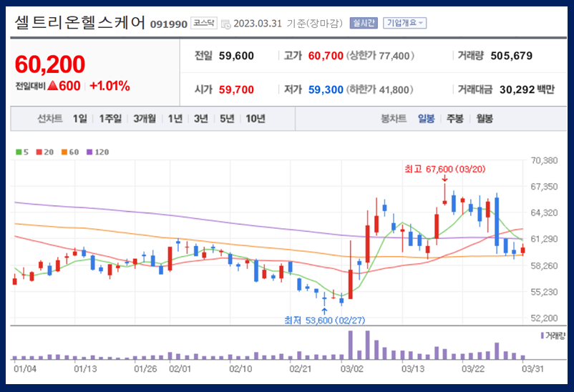Screen dimensions: 574x392
Task: Select the 1주일 line chart tab
Action: pos(110,119)
